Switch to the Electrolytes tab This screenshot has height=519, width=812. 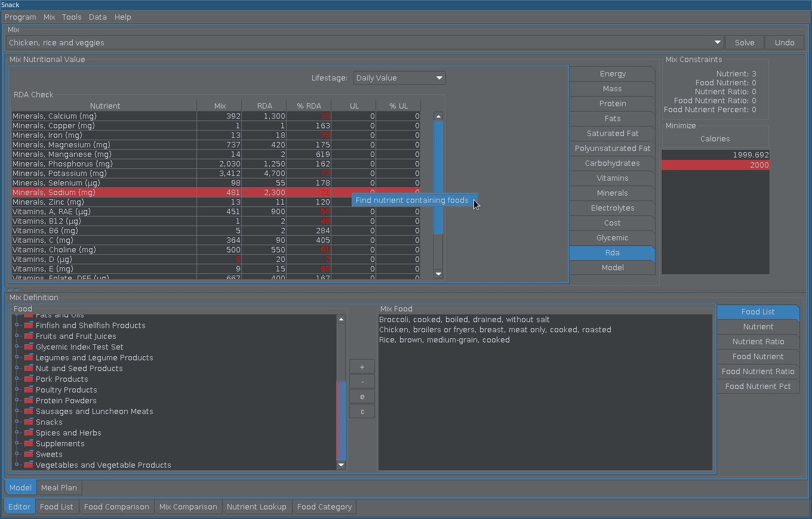tap(613, 208)
